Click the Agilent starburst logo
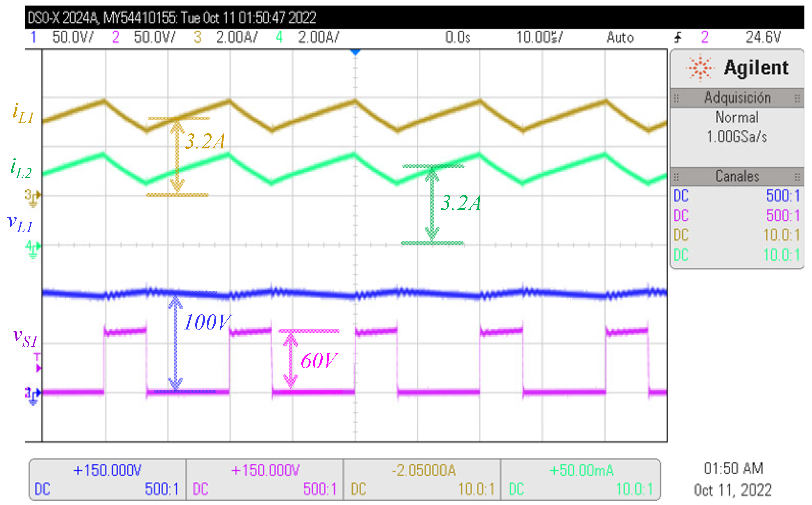 700,68
